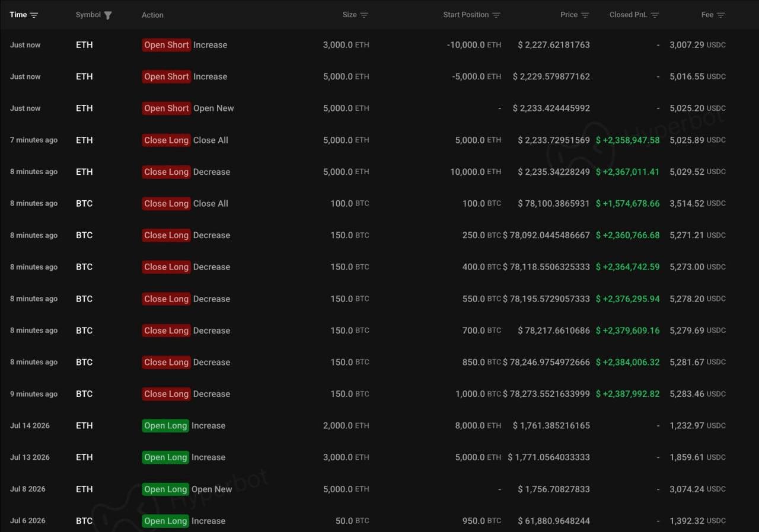Image resolution: width=759 pixels, height=532 pixels.
Task: Open the Size column filter icon
Action: 364,15
